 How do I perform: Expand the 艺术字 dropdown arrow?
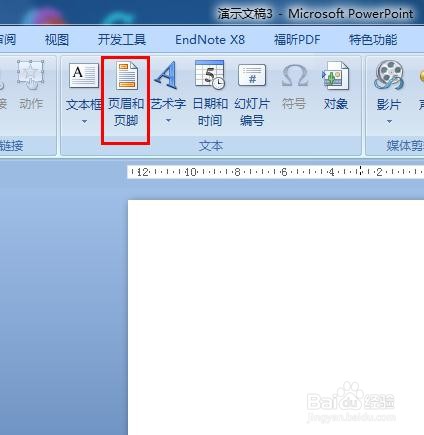[x=168, y=121]
